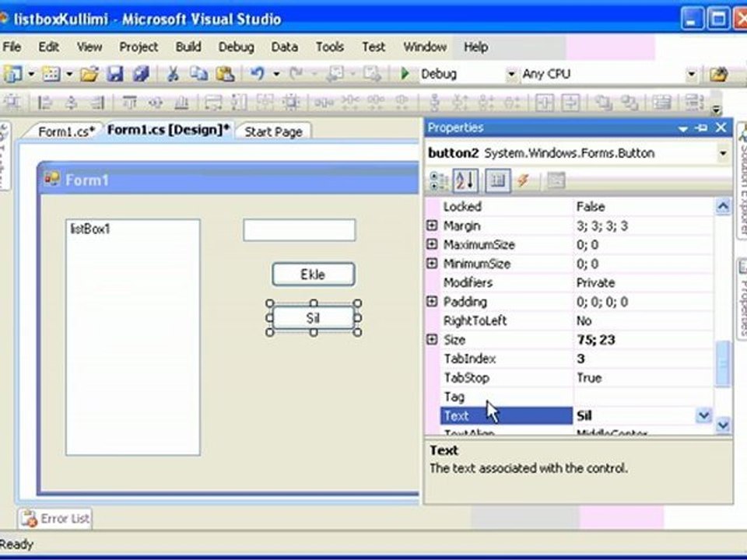The width and height of the screenshot is (747, 560).
Task: Click the Redo arrow icon
Action: [296, 74]
